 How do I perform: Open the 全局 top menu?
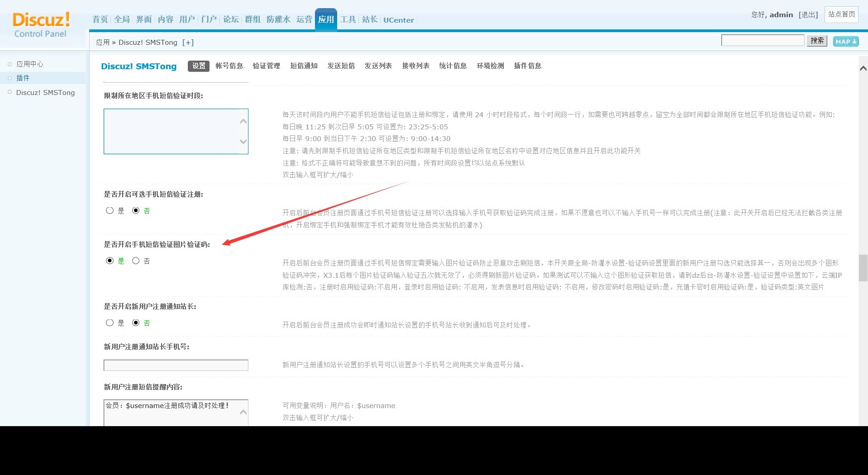(122, 19)
